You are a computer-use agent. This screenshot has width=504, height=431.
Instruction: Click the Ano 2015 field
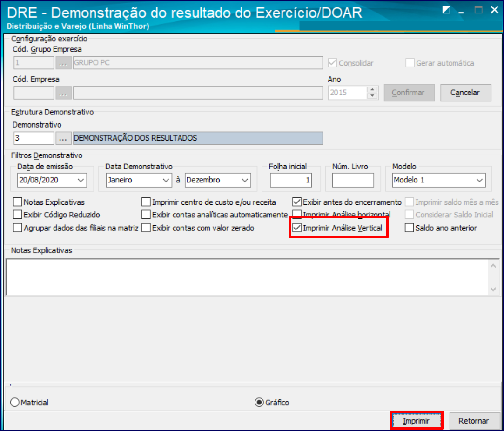(348, 93)
